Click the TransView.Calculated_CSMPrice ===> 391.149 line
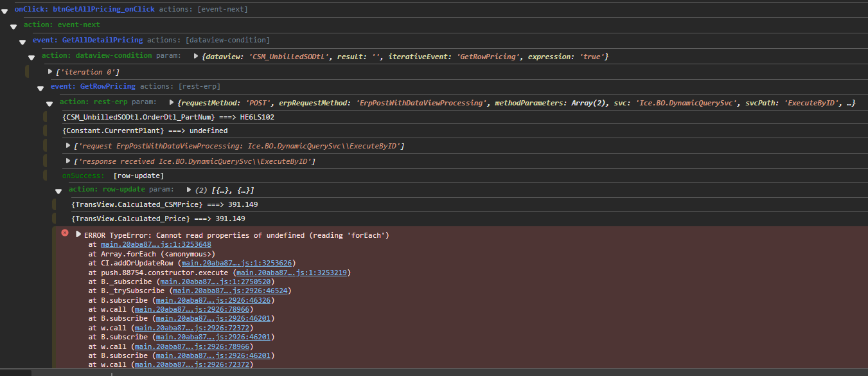This screenshot has width=868, height=376. (164, 204)
